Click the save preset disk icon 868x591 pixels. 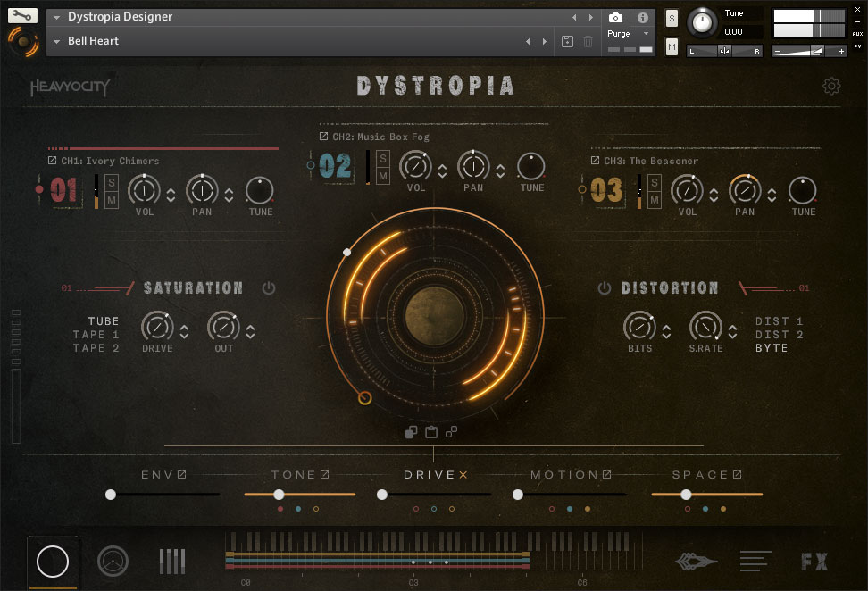(567, 41)
